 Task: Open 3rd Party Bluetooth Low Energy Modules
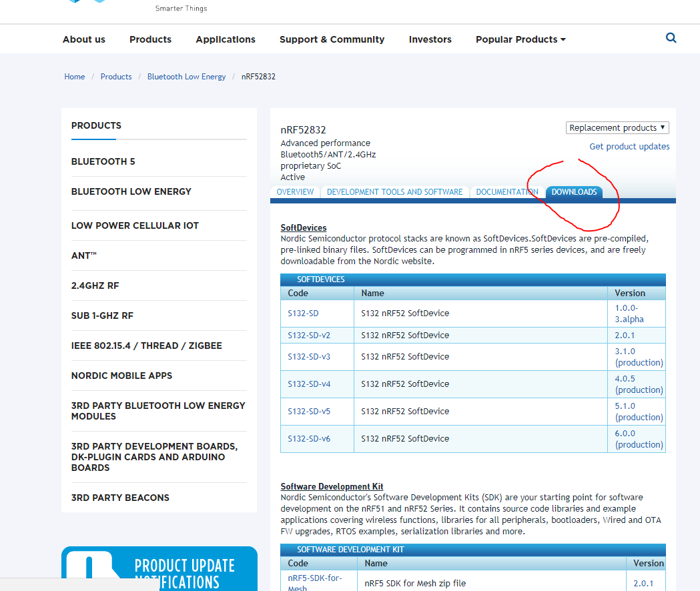[x=158, y=411]
